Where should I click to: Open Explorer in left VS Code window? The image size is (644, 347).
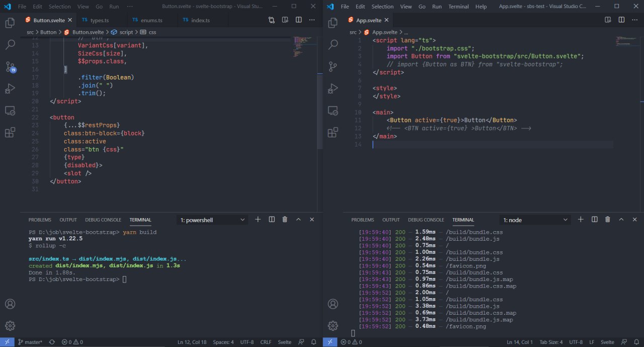click(10, 23)
